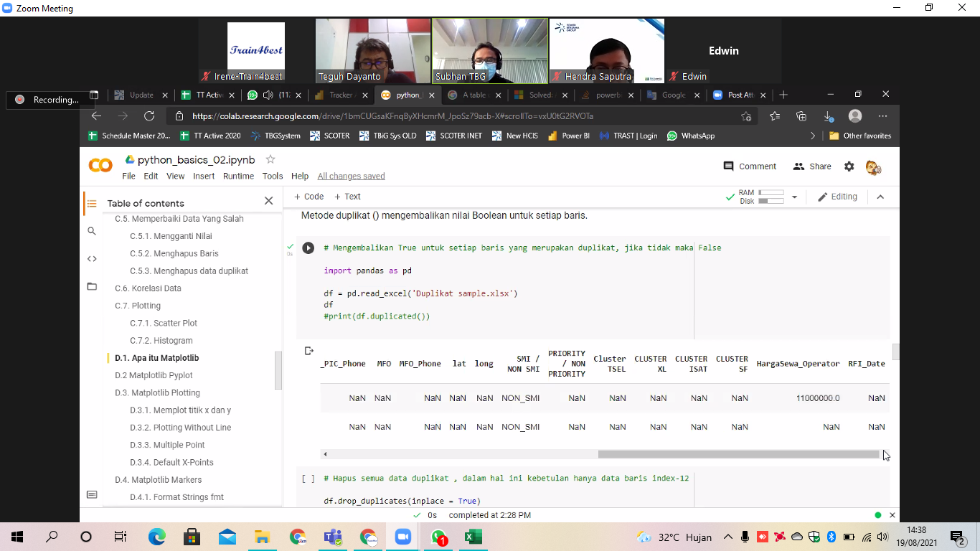Open the Files folder sidebar icon

coord(92,287)
